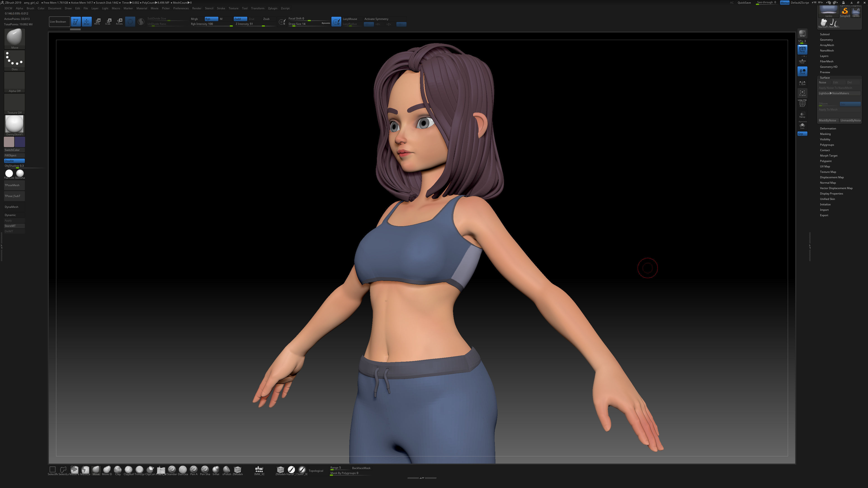Toggle the Zadd sculpt mode
868x488 pixels.
click(x=240, y=19)
